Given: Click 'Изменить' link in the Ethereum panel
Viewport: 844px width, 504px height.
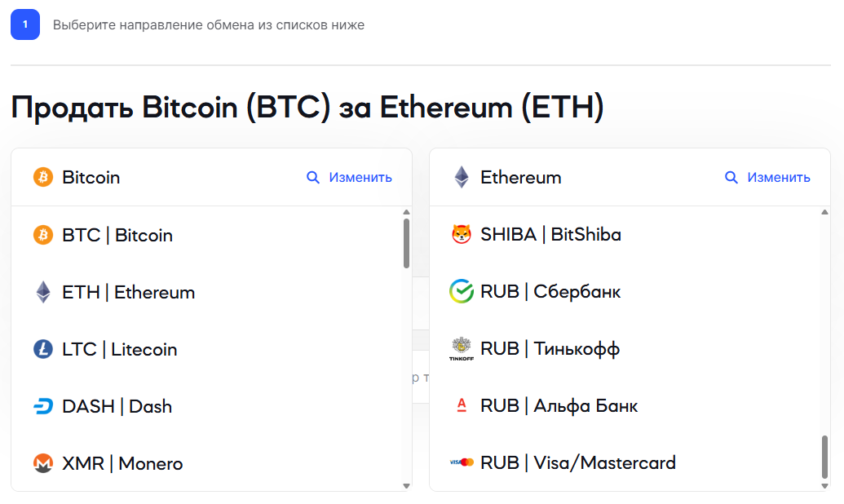Looking at the screenshot, I should pos(779,177).
